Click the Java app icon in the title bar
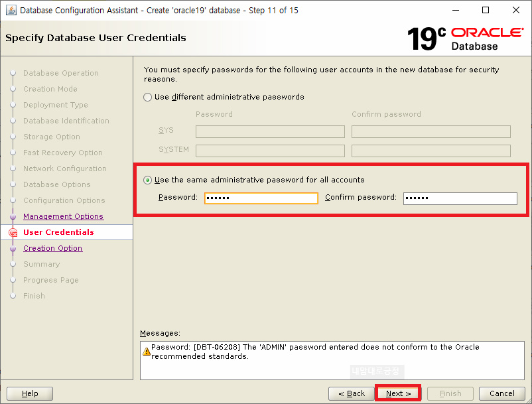532x404 pixels. click(x=11, y=10)
